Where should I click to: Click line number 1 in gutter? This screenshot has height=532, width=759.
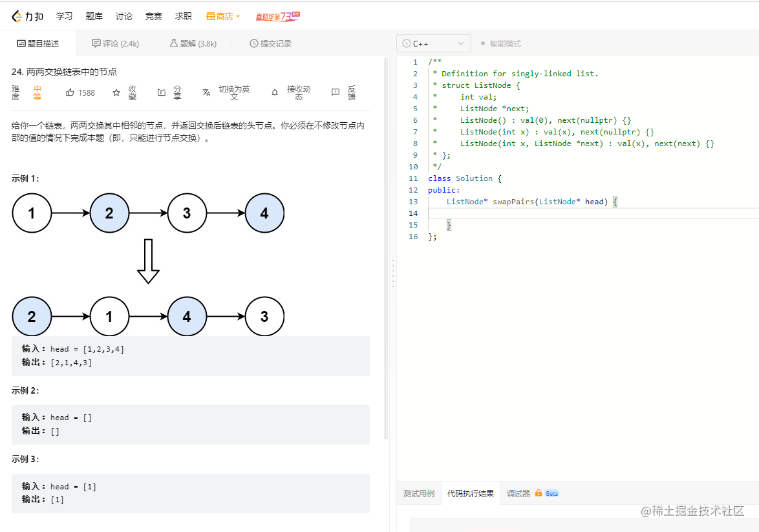tap(415, 62)
